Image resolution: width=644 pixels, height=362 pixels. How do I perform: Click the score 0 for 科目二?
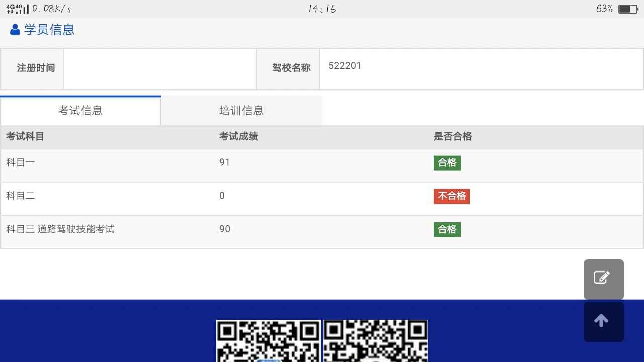[x=222, y=196]
